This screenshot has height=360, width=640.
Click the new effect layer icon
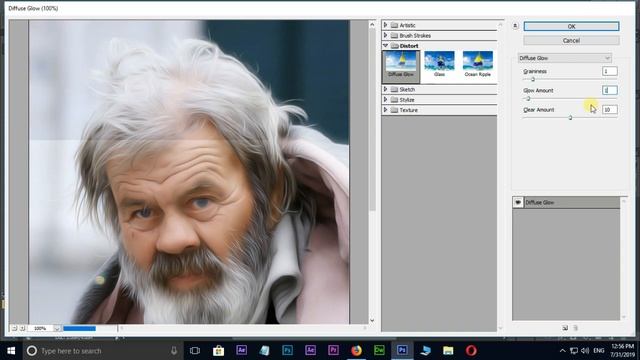[x=565, y=328]
